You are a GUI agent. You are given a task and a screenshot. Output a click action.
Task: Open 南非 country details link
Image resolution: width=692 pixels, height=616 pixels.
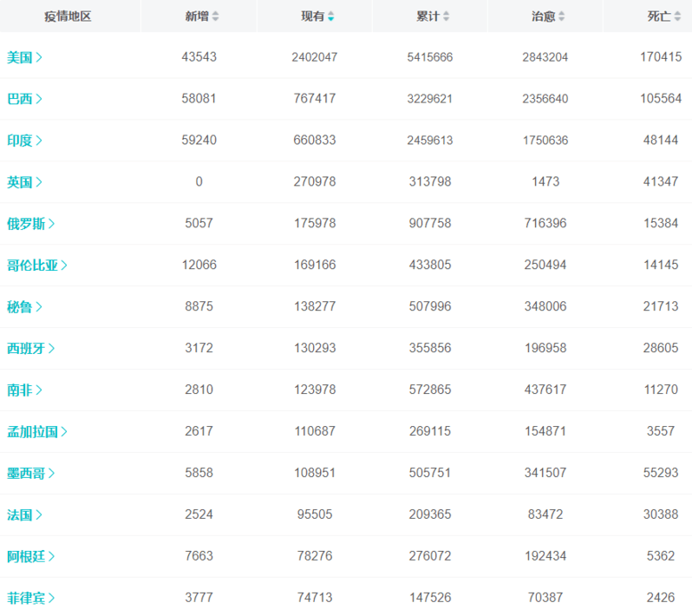[x=24, y=390]
